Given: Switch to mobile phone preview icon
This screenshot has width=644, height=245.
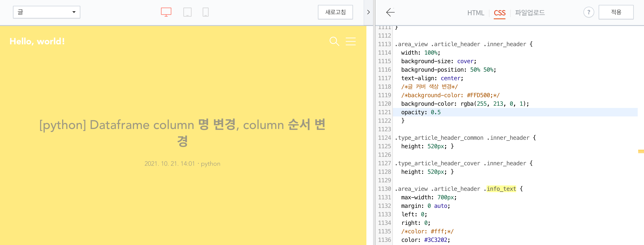Looking at the screenshot, I should (205, 12).
